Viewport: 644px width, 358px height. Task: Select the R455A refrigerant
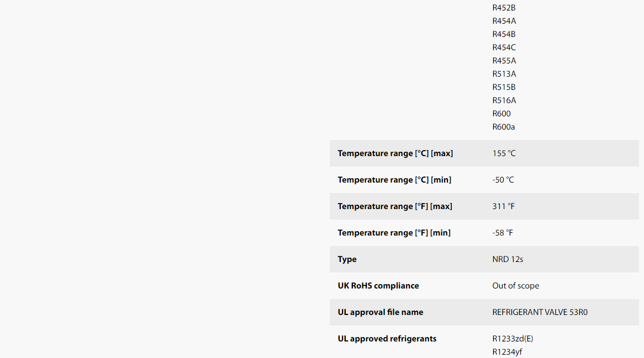tap(504, 61)
